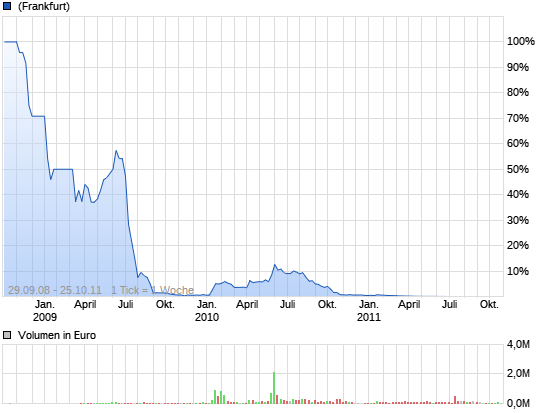Click the mid-2010 price peak near 12%
Viewport: 545px width, 413px height.
275,265
